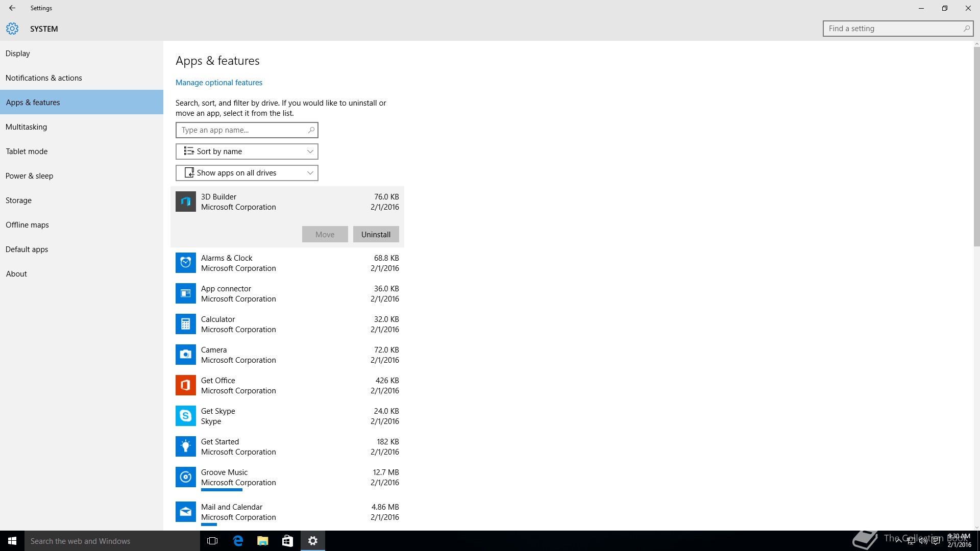Image resolution: width=980 pixels, height=551 pixels.
Task: Open Multitasking settings
Action: (82, 127)
